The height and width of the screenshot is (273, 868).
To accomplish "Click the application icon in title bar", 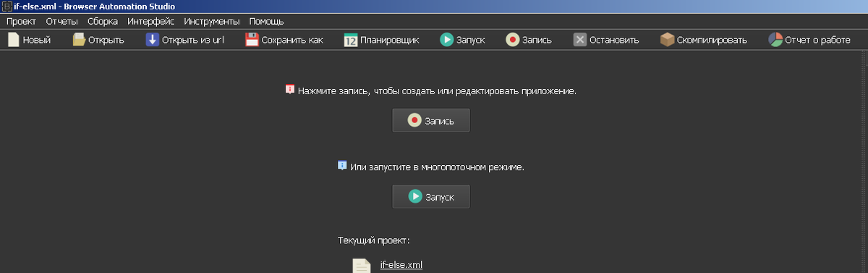I will click(x=7, y=6).
